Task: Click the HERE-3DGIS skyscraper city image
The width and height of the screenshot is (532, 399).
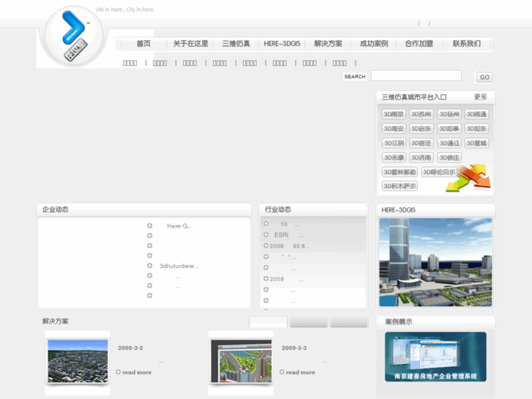Action: [x=435, y=263]
